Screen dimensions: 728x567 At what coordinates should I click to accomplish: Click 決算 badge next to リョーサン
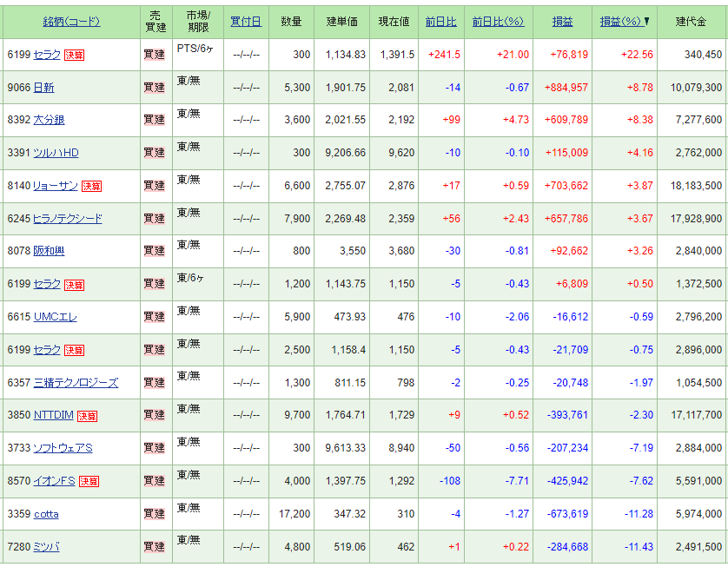(91, 186)
